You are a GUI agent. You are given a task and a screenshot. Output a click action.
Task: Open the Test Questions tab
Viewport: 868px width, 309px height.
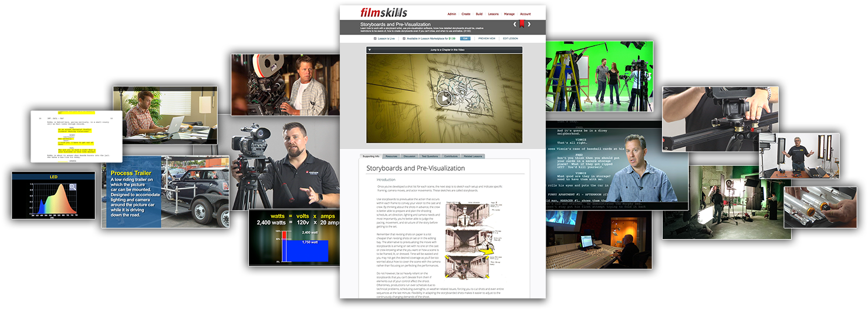pyautogui.click(x=430, y=156)
